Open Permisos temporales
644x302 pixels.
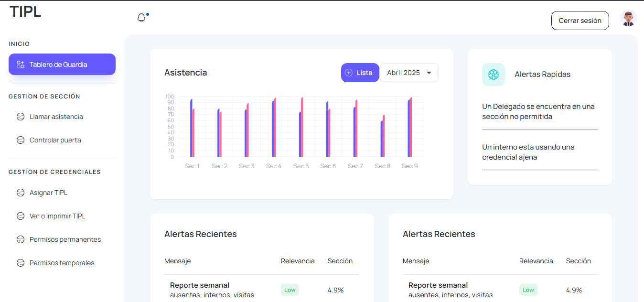pyautogui.click(x=62, y=263)
